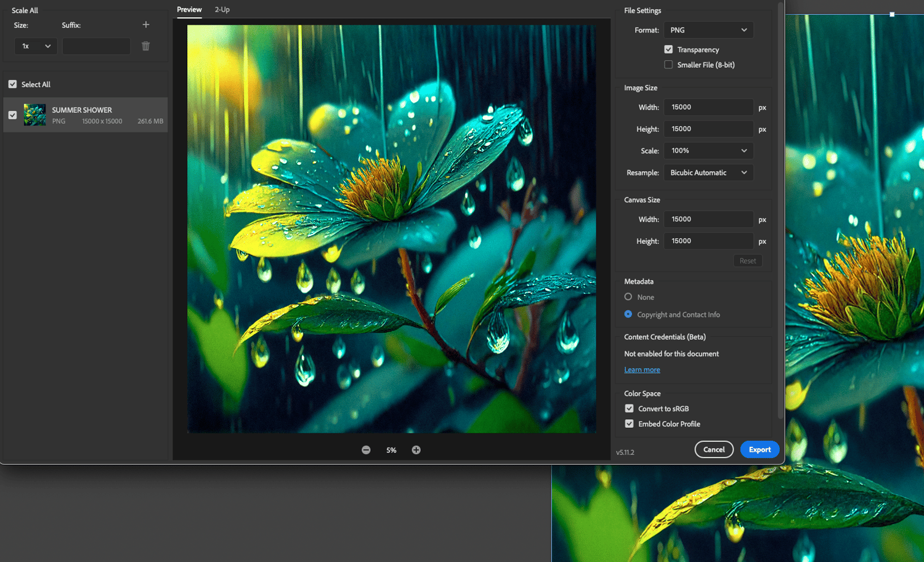
Task: Click the trash icon to delete the scale
Action: click(x=146, y=46)
